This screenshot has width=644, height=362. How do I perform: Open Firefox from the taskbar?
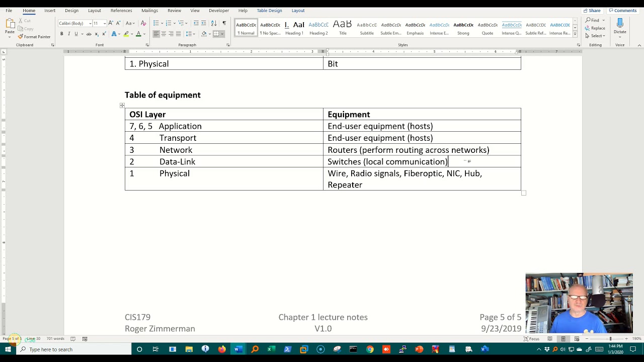pos(222,349)
